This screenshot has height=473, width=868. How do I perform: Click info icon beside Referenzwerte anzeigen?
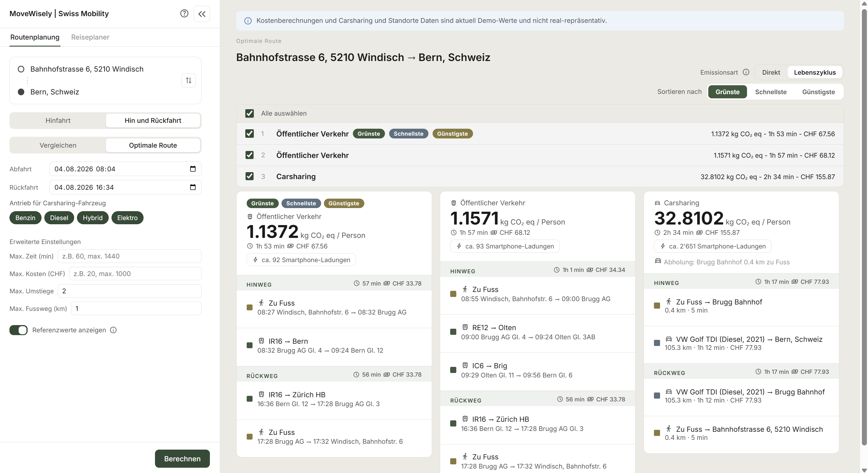tap(113, 330)
